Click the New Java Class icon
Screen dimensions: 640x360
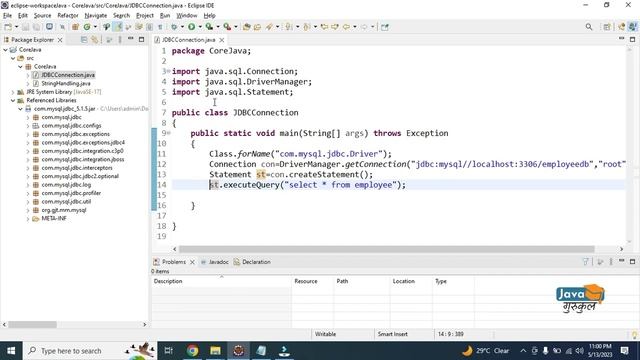(87, 27)
